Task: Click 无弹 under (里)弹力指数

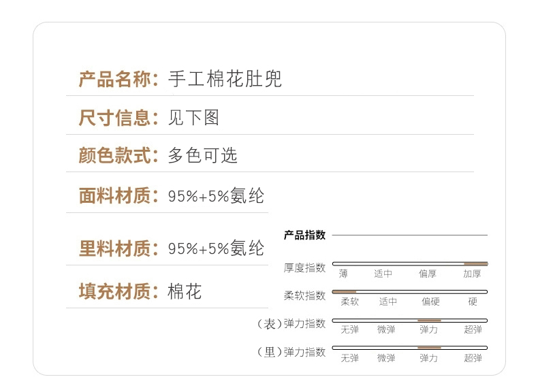Action: click(x=349, y=358)
